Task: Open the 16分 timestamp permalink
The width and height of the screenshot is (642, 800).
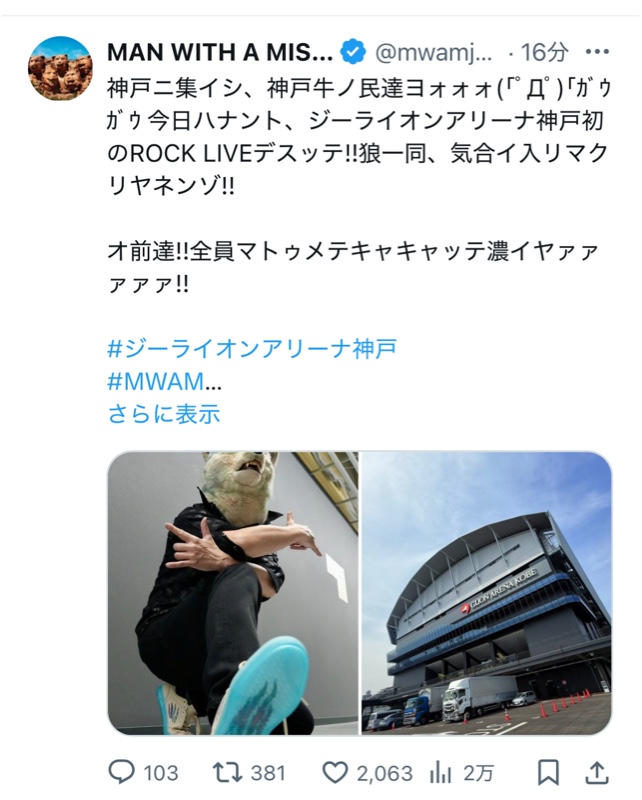Action: point(544,52)
